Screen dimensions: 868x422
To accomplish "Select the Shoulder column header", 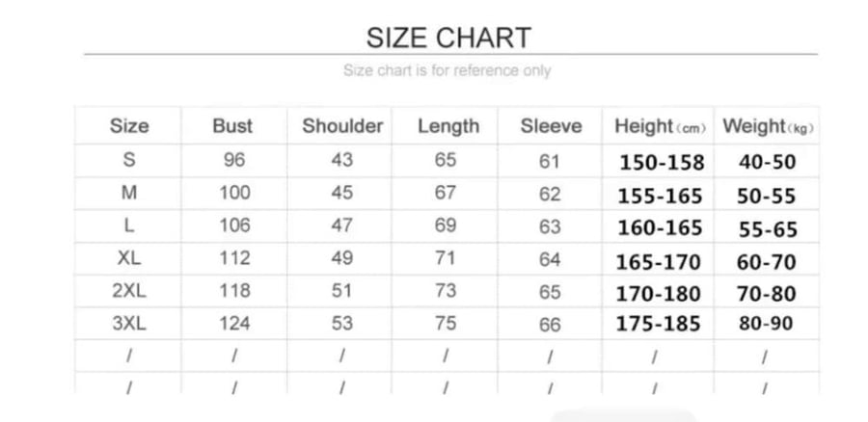I will tap(342, 126).
